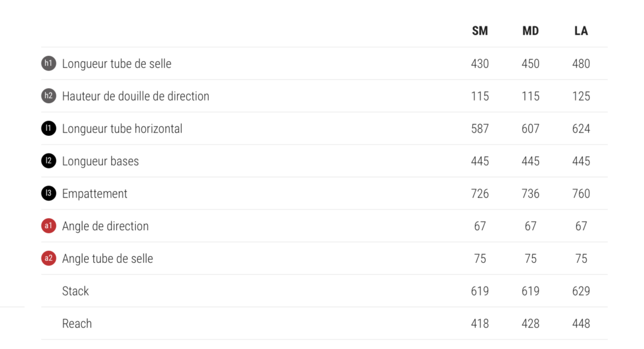The height and width of the screenshot is (349, 644).
Task: Click the h2 head tube height badge
Action: pos(48,96)
